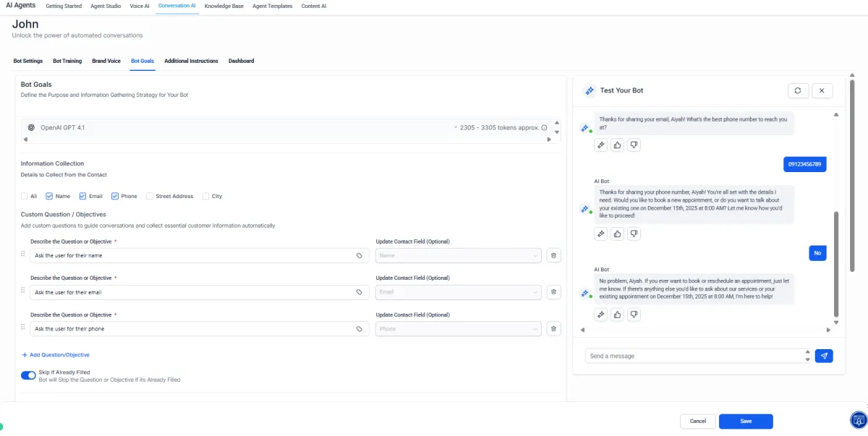Image resolution: width=868 pixels, height=436 pixels.
Task: Thumbs up the last AI Bot reply
Action: click(x=617, y=315)
